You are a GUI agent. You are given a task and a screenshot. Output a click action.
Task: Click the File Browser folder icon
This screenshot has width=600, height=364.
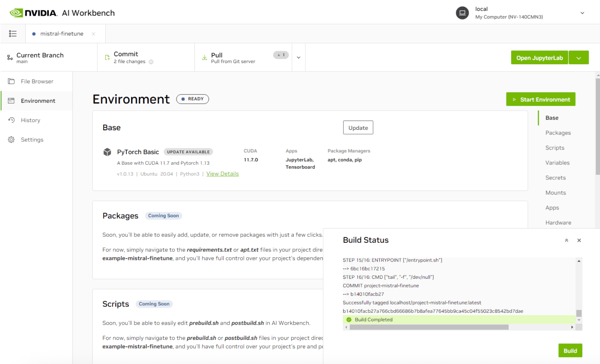[11, 81]
